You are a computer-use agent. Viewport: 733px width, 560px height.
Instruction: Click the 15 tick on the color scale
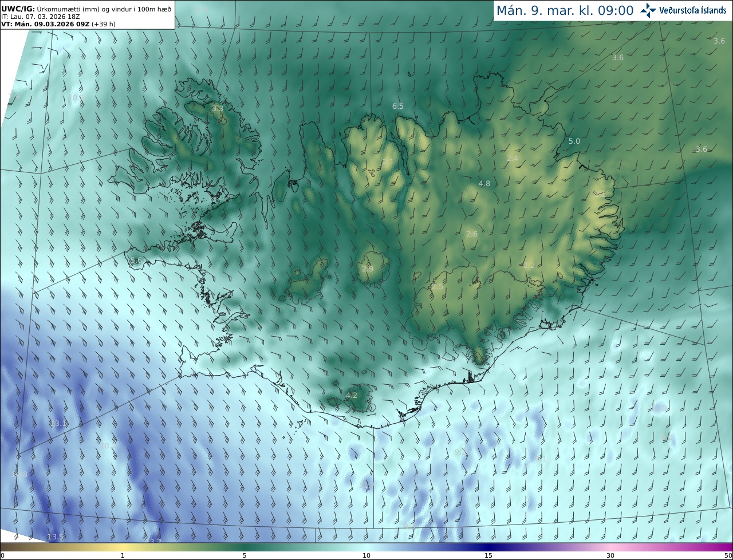coord(488,555)
